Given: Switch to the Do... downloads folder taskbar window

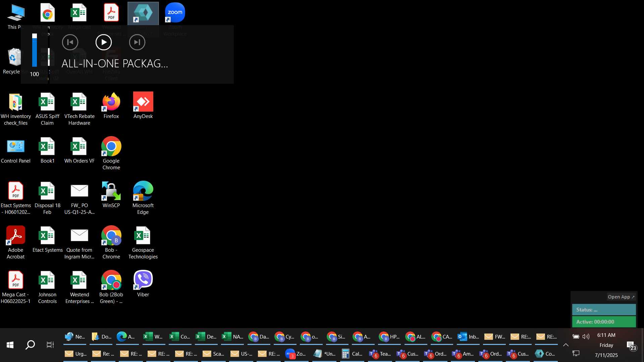Looking at the screenshot, I should 101,337.
